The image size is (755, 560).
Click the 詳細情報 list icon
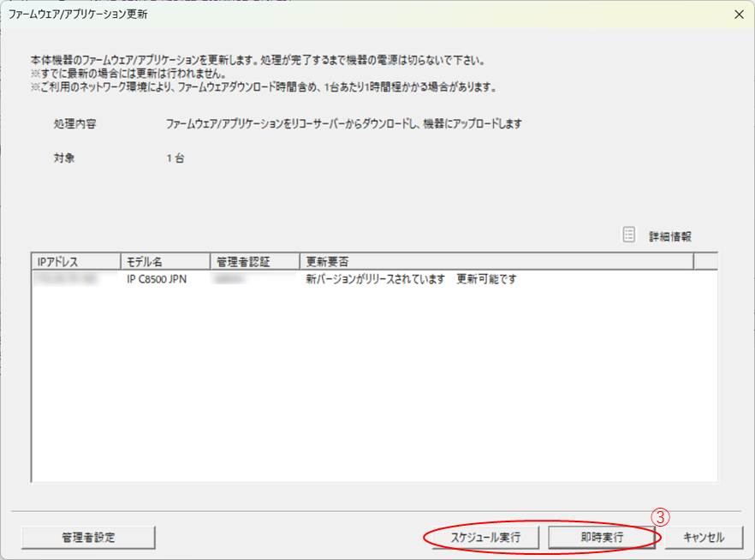pyautogui.click(x=629, y=235)
